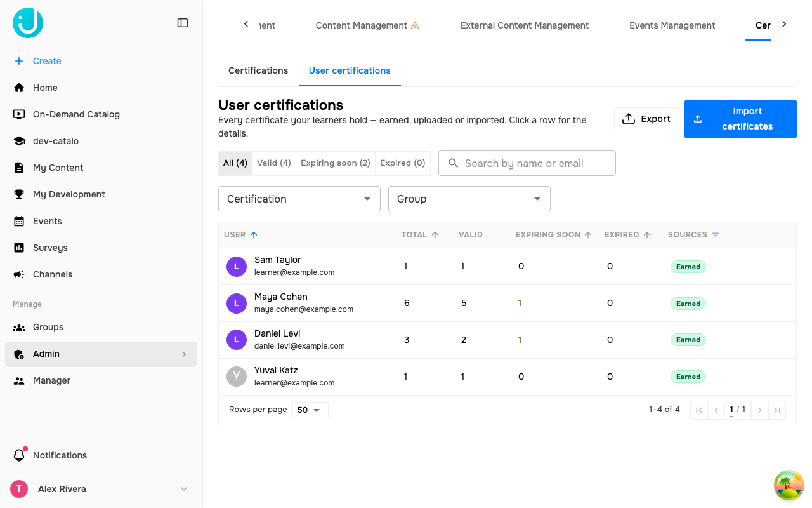Screen dimensions: 812x508
Task: Collapse the sidebar panel toggle icon
Action: click(183, 23)
